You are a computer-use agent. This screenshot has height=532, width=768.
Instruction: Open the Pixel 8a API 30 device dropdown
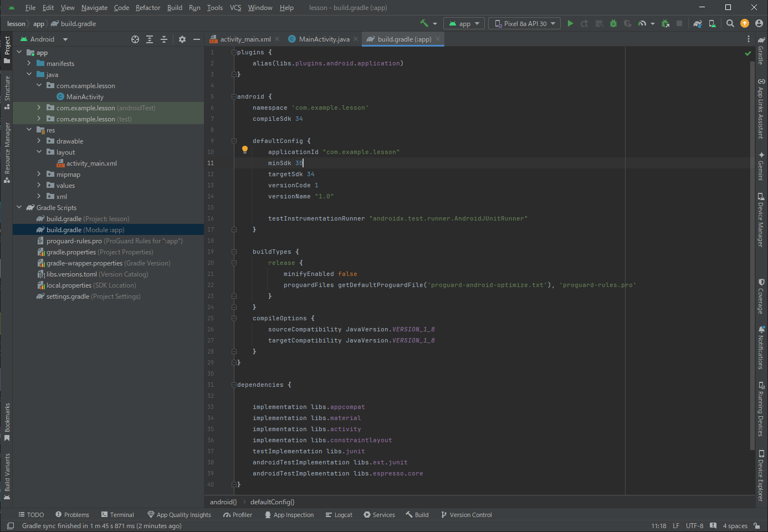click(x=524, y=23)
